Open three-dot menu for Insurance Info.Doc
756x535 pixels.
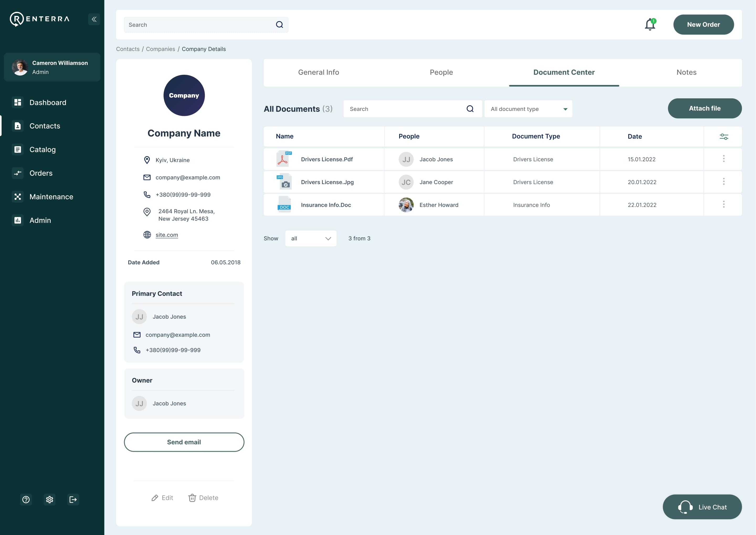[724, 204]
